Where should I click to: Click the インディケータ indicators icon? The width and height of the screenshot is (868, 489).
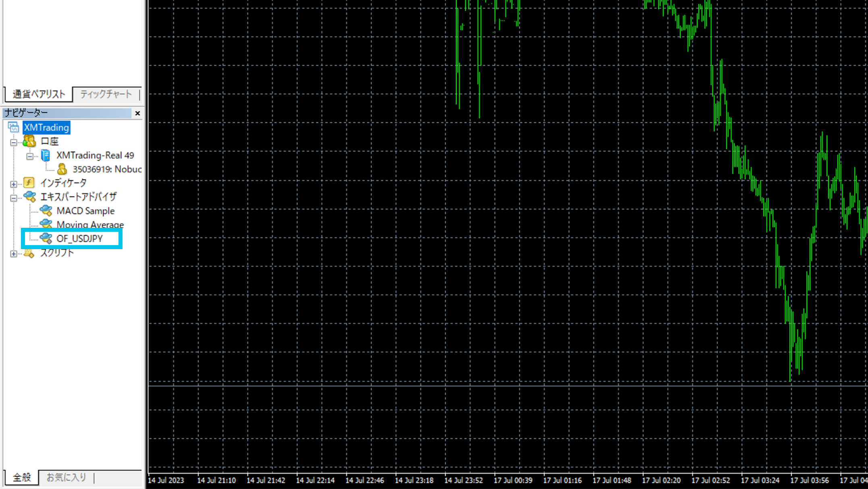29,183
